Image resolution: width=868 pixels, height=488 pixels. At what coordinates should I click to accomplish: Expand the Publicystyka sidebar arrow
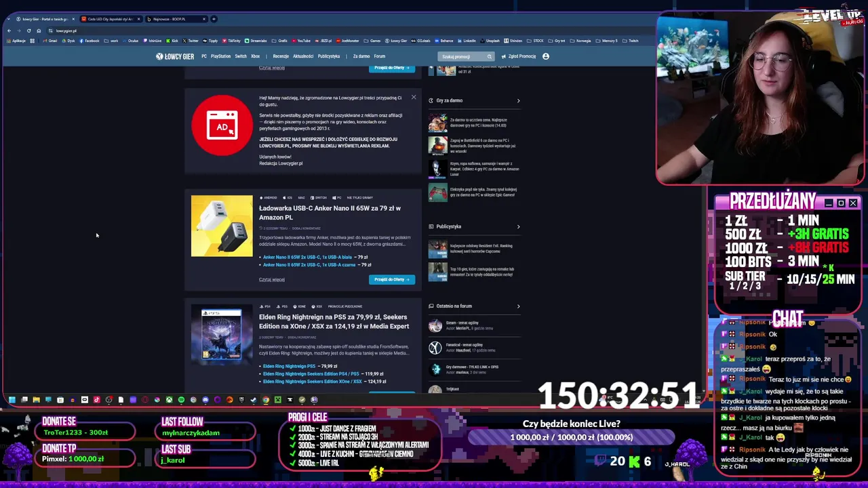point(518,227)
